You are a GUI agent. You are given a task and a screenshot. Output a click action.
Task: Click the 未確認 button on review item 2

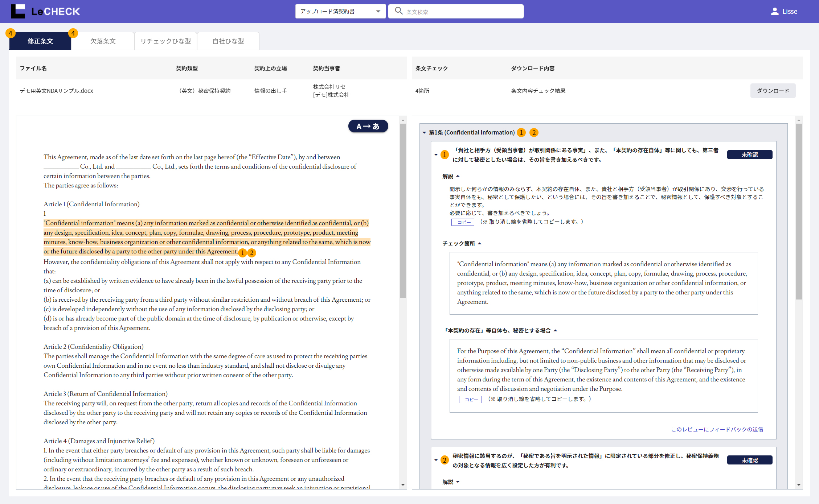[750, 460]
